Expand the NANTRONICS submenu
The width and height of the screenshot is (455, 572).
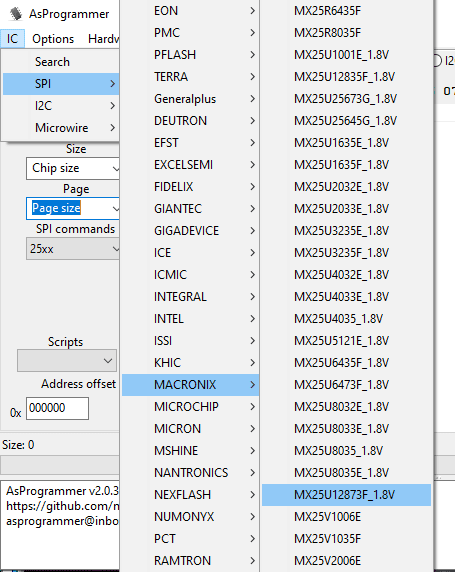[190, 472]
